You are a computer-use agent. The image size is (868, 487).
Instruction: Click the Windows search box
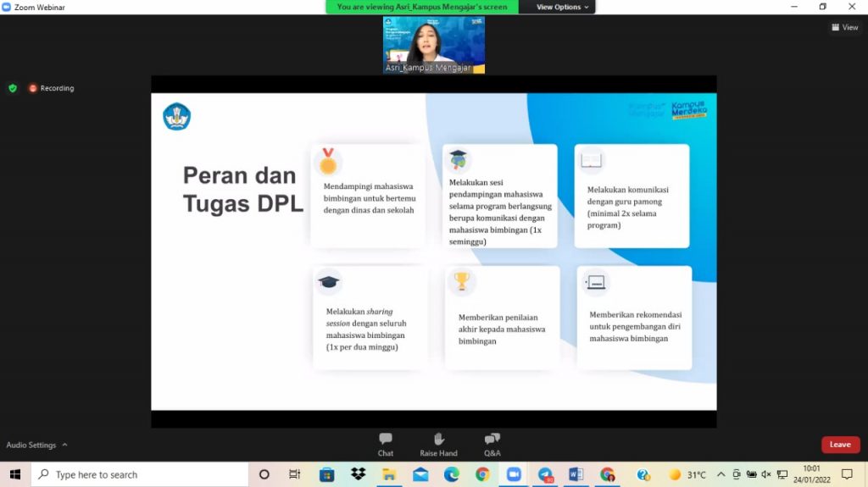(x=140, y=474)
